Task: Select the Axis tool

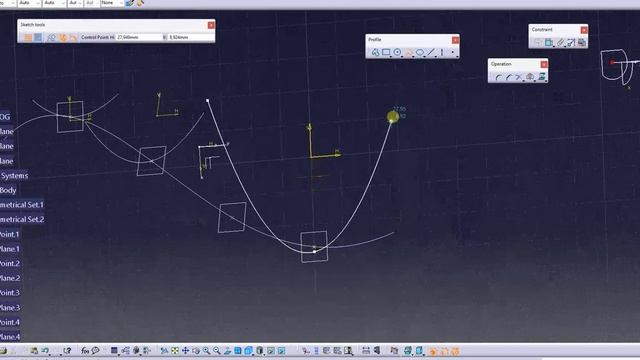Action: pyautogui.click(x=442, y=52)
